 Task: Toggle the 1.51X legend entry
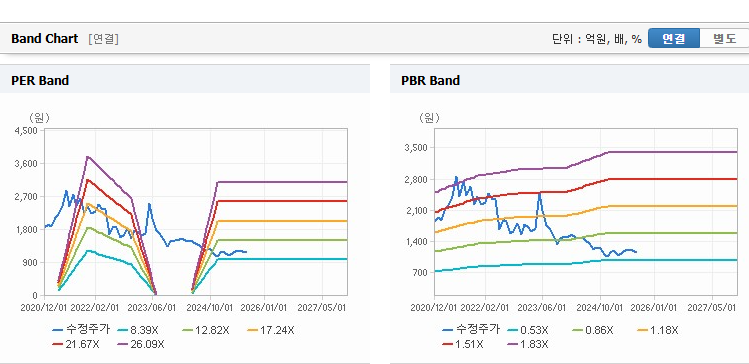463,344
